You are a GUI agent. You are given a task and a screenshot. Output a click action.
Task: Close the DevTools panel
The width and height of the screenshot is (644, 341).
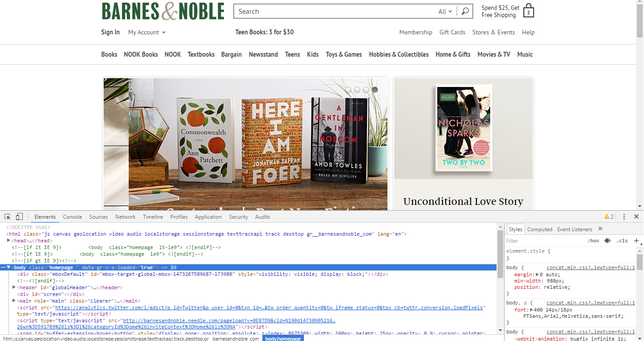click(x=636, y=216)
